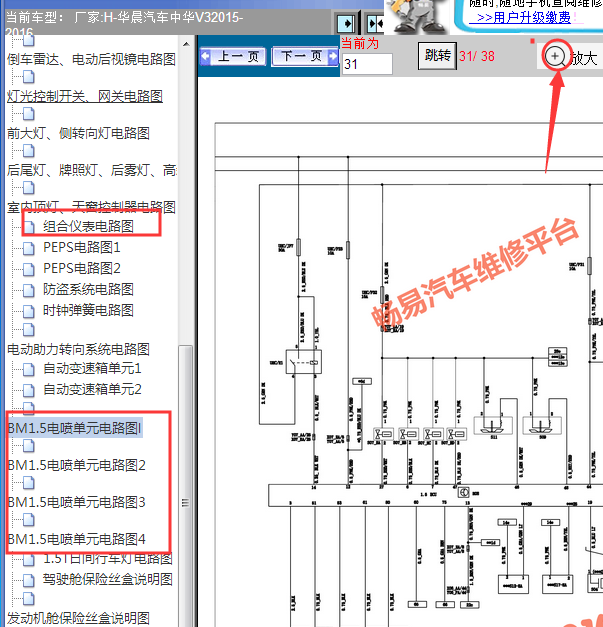Go to previous page with 上一页 button
The image size is (603, 627).
point(233,56)
